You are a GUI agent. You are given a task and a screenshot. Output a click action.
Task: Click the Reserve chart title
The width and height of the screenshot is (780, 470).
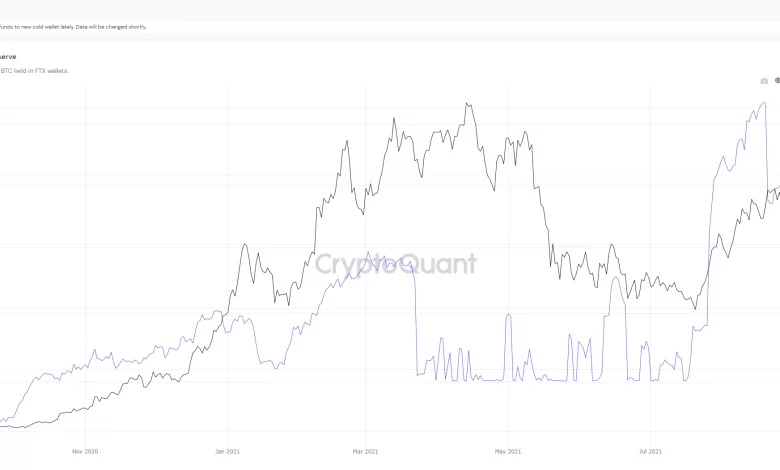click(8, 57)
